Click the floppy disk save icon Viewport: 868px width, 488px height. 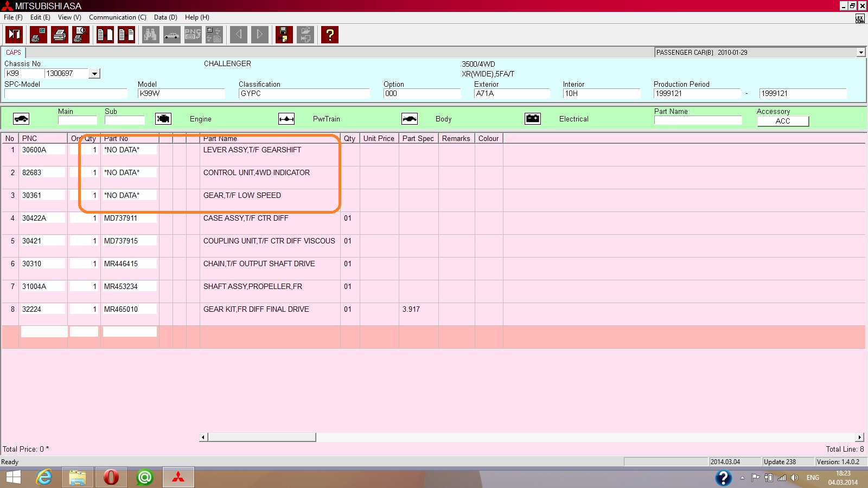[284, 35]
